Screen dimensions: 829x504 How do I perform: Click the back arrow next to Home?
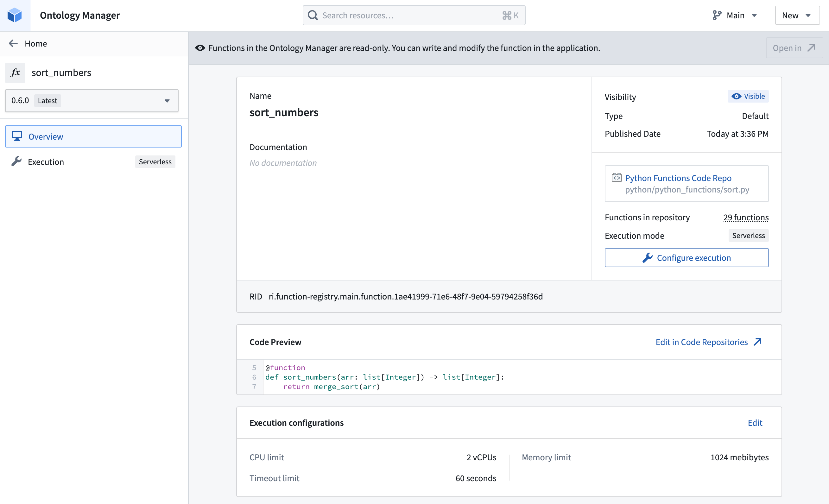13,43
